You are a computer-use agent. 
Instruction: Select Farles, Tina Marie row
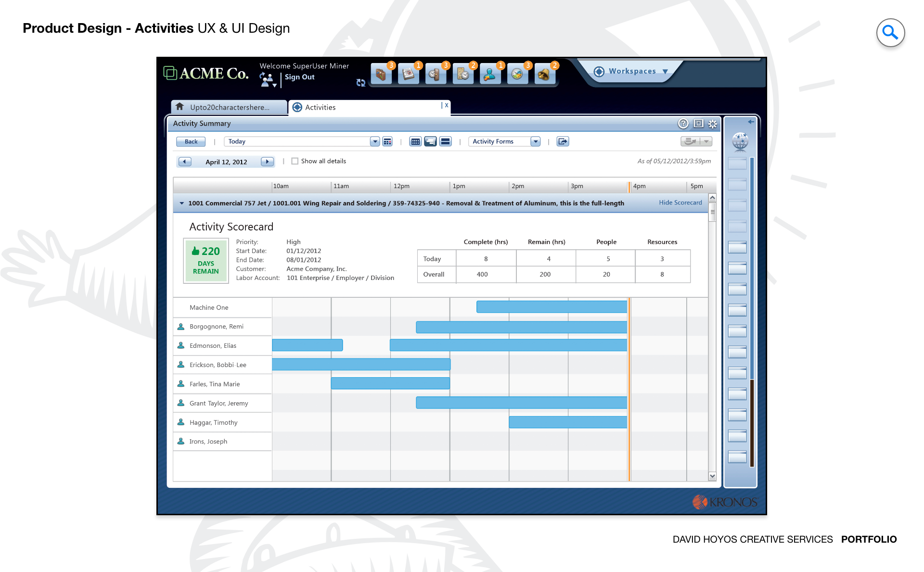tap(222, 384)
